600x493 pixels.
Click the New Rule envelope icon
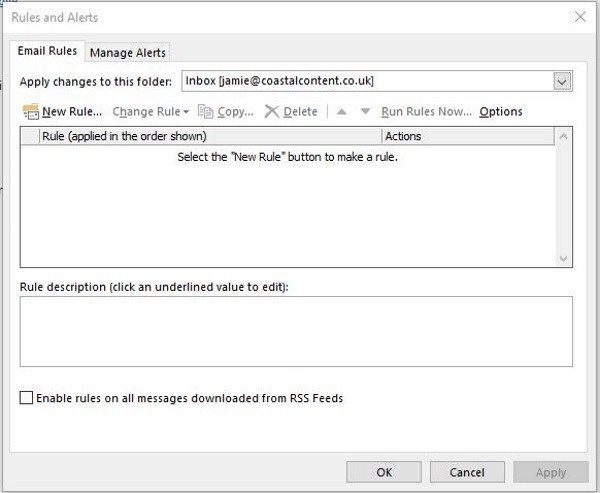[31, 111]
